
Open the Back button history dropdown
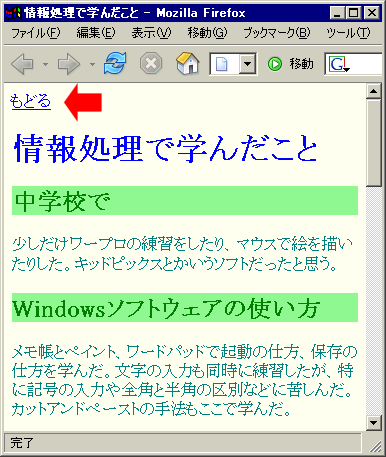45,64
